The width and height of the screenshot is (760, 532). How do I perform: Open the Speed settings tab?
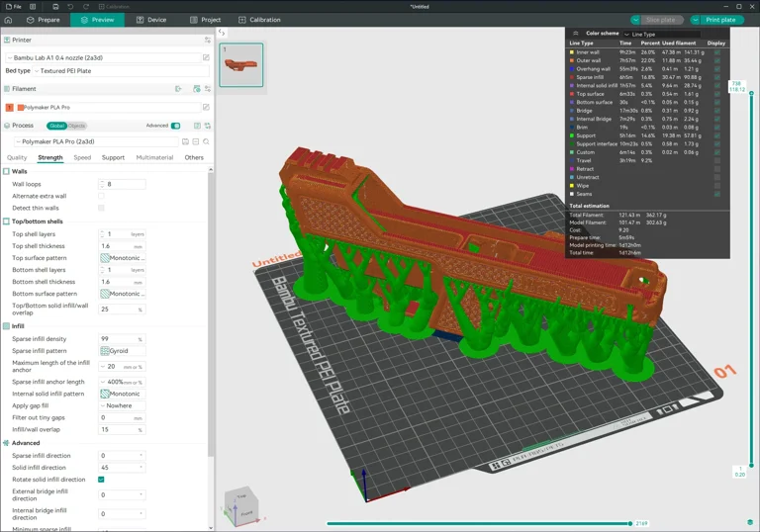82,157
